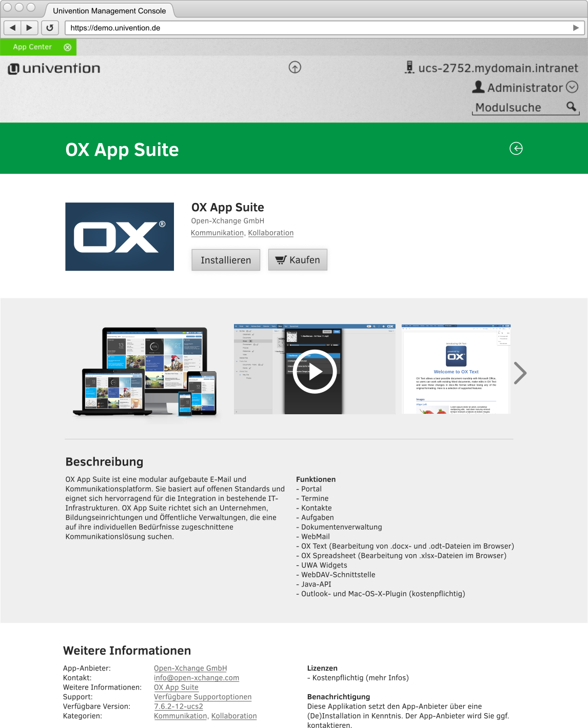This screenshot has width=588, height=728.
Task: Click the address bar go arrow
Action: tap(576, 28)
